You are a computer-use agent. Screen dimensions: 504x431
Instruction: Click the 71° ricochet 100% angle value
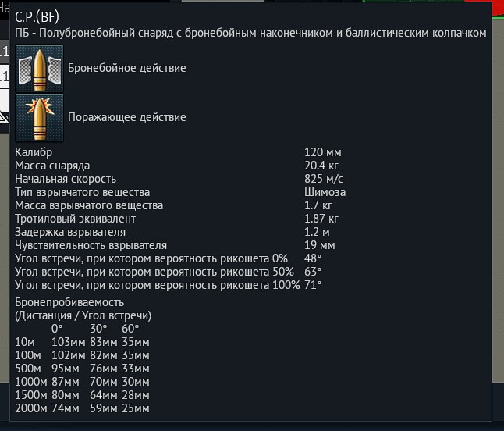[313, 285]
